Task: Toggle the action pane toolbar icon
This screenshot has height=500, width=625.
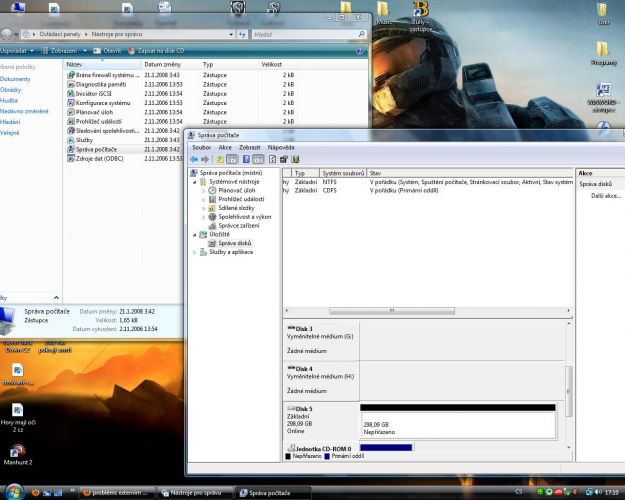Action: 258,159
